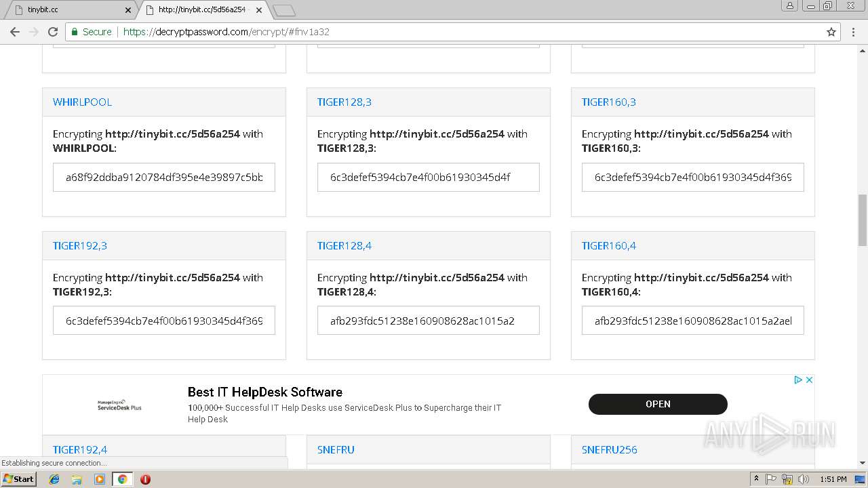
Task: Open Chrome menu with three dots
Action: [x=854, y=32]
